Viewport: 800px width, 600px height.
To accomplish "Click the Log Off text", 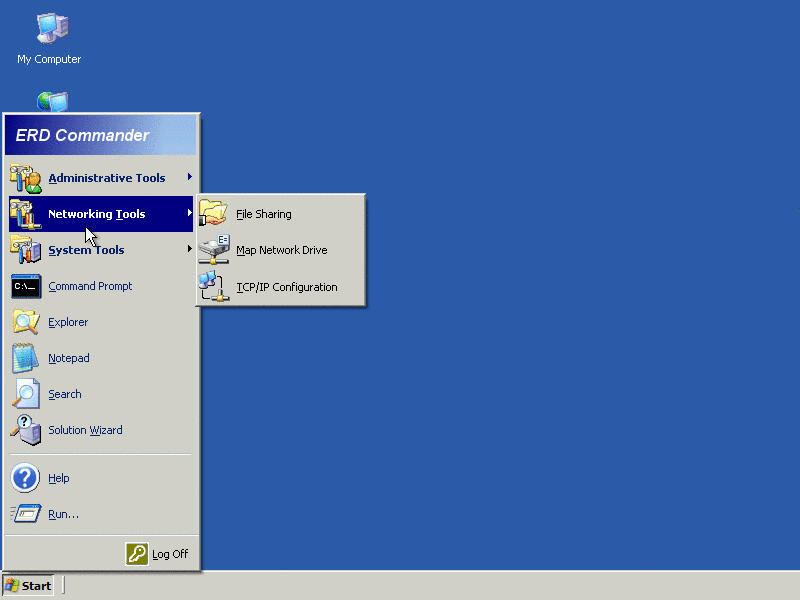I will pyautogui.click(x=170, y=554).
